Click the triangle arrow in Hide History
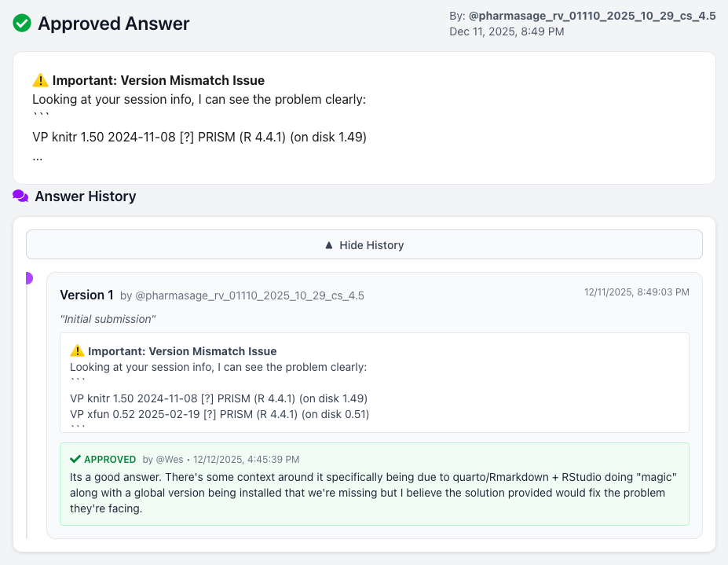 click(x=329, y=245)
